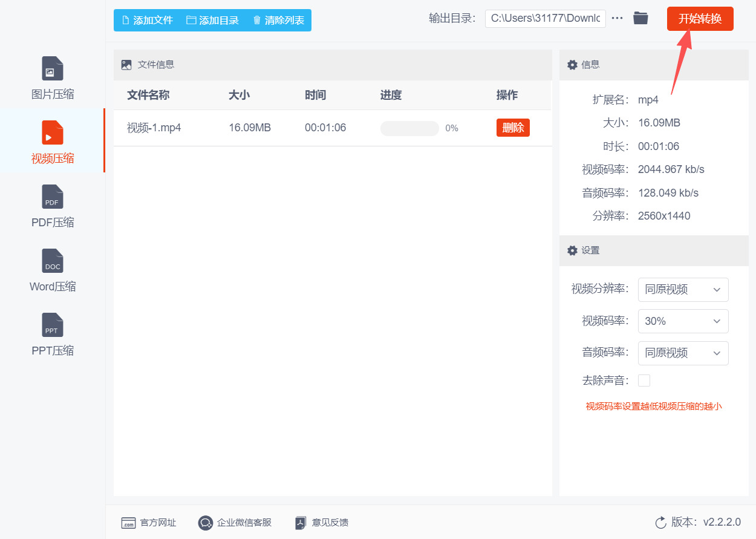
Task: Click the three-dots browse output path icon
Action: pyautogui.click(x=617, y=18)
